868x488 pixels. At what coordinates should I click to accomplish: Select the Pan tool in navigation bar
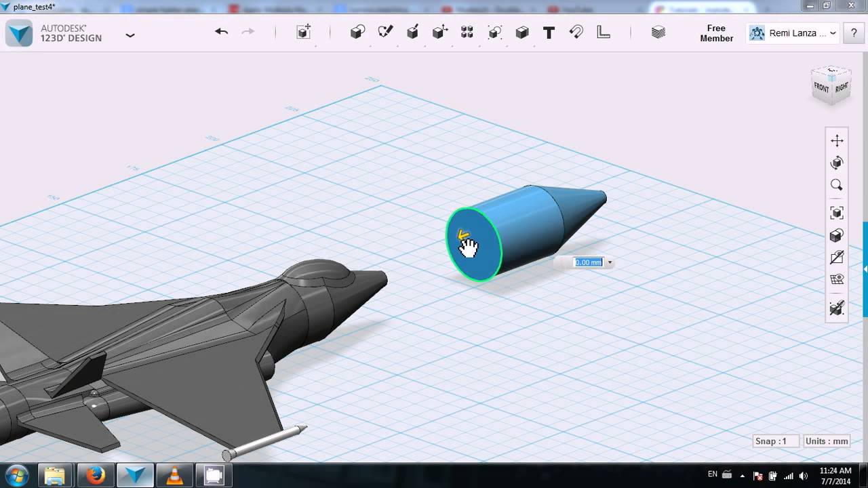point(837,140)
